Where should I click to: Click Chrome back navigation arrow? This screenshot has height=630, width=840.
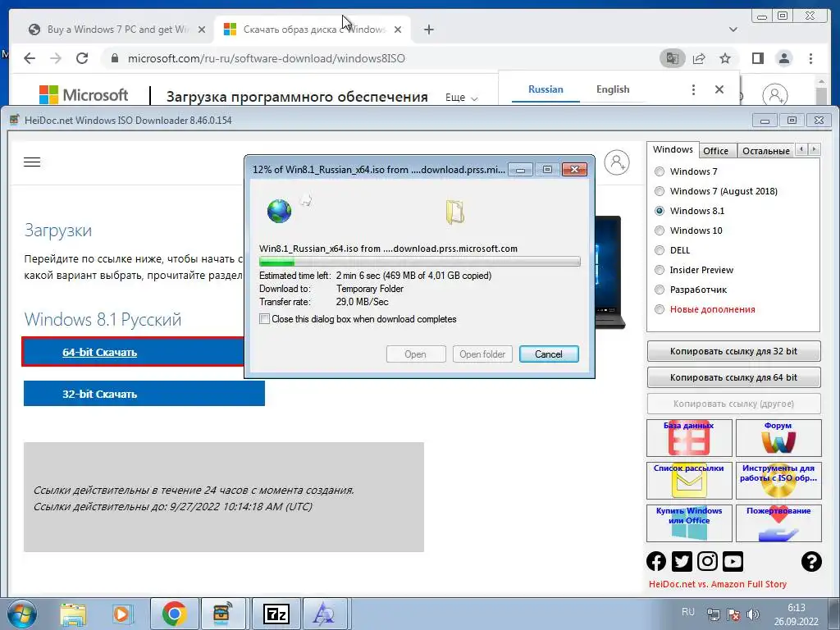30,58
